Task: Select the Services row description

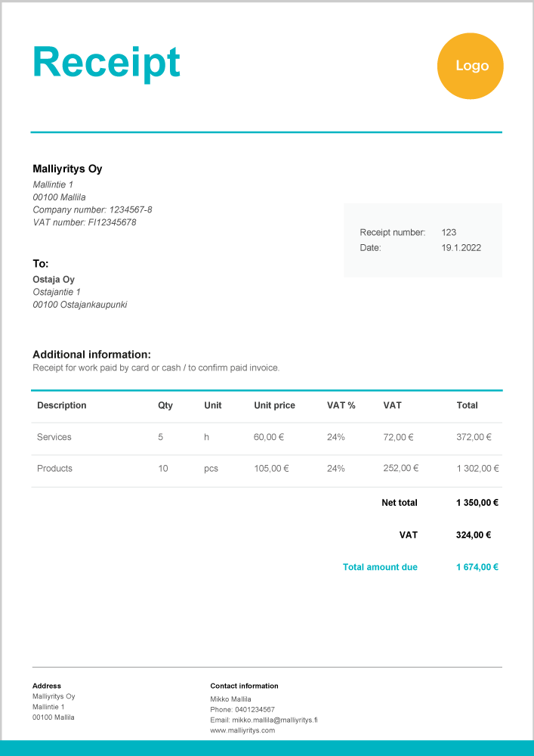Action: [54, 437]
